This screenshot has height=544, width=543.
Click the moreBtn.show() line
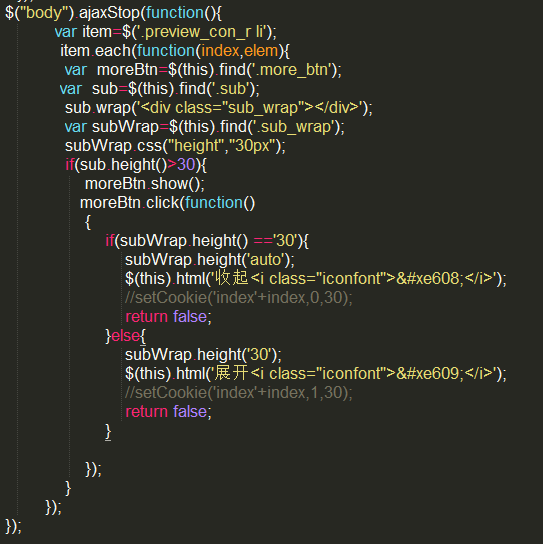tap(145, 184)
